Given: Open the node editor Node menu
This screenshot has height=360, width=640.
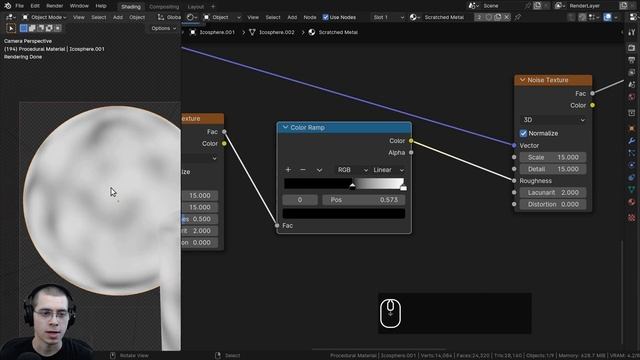Looking at the screenshot, I should 310,17.
